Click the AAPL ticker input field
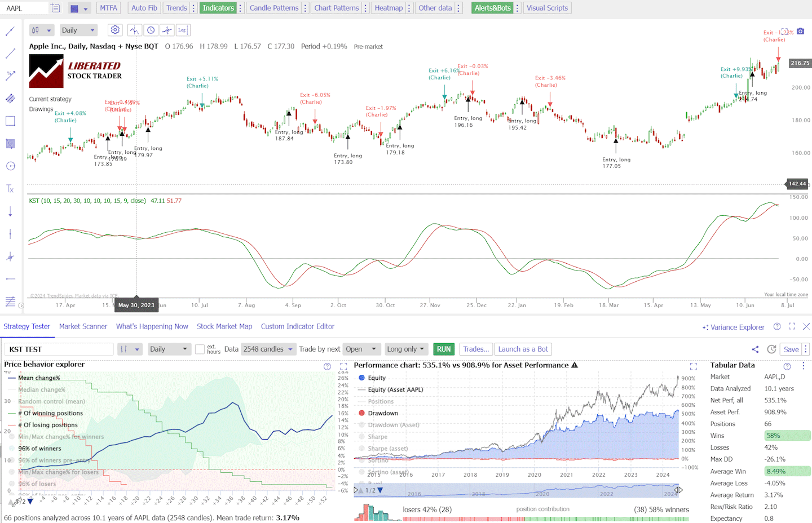Viewport: 812px width, 523px height. click(25, 8)
